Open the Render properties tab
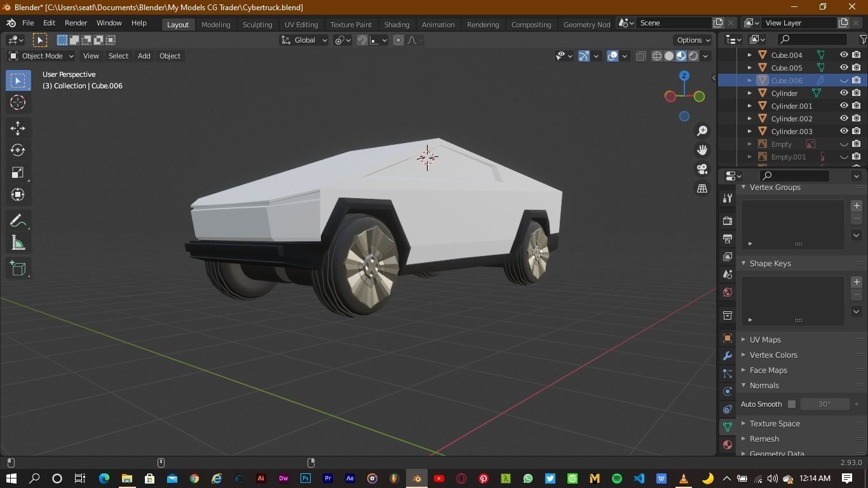868x488 pixels. pyautogui.click(x=728, y=221)
